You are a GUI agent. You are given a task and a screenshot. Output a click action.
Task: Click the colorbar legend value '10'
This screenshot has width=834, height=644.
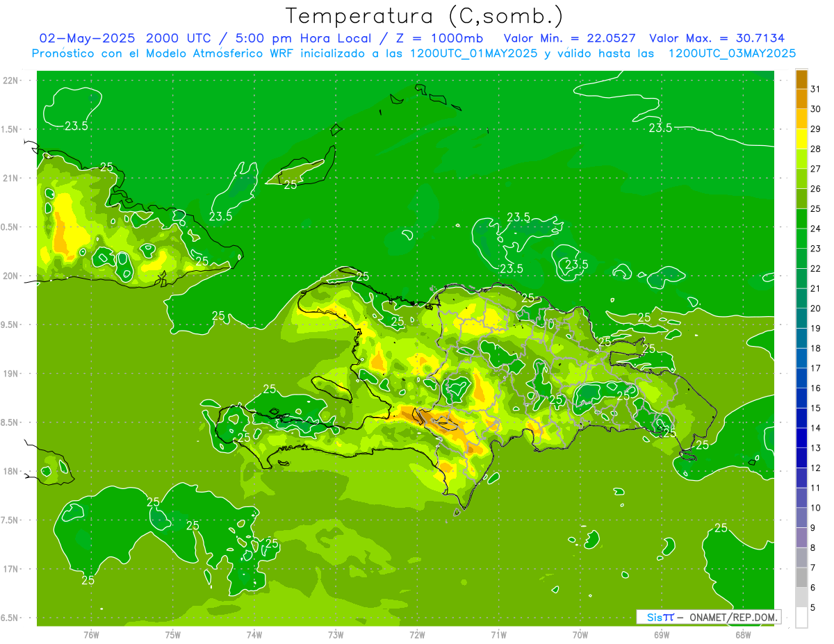pos(815,508)
